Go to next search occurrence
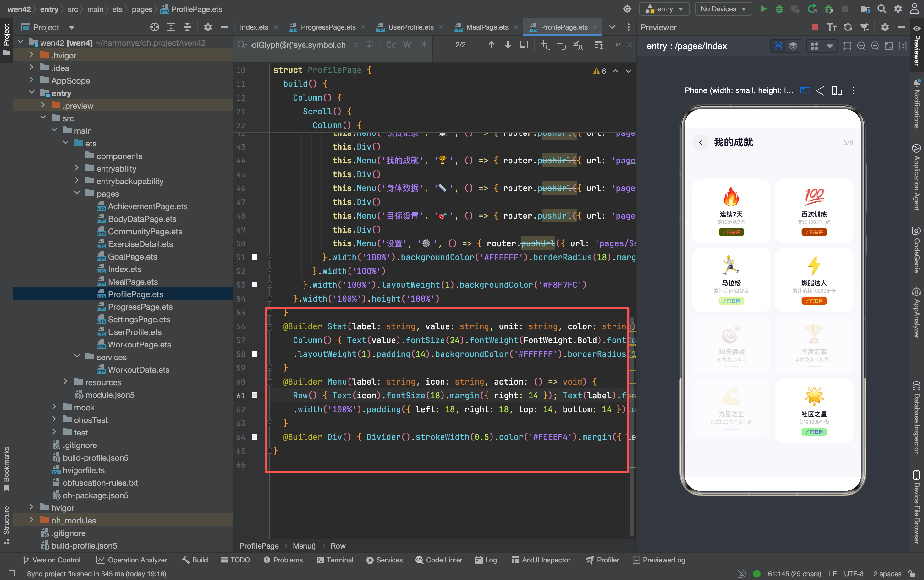 [x=507, y=45]
